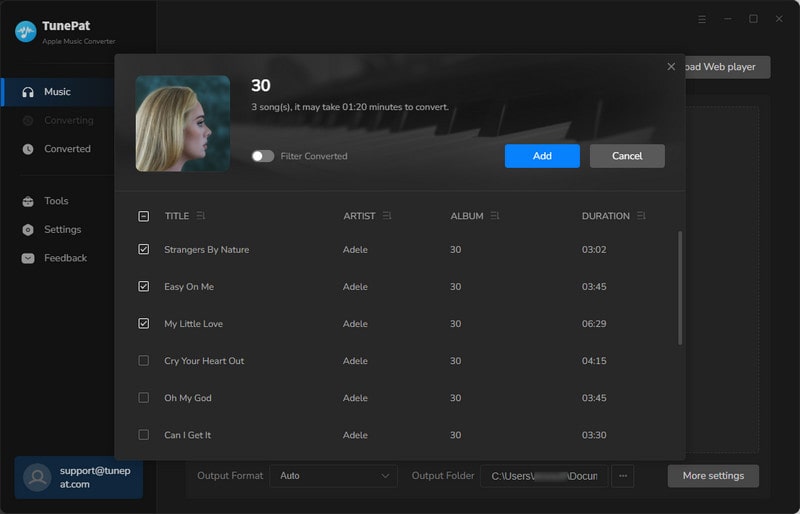Image resolution: width=800 pixels, height=514 pixels.
Task: Check Oh My God song
Action: coord(143,398)
